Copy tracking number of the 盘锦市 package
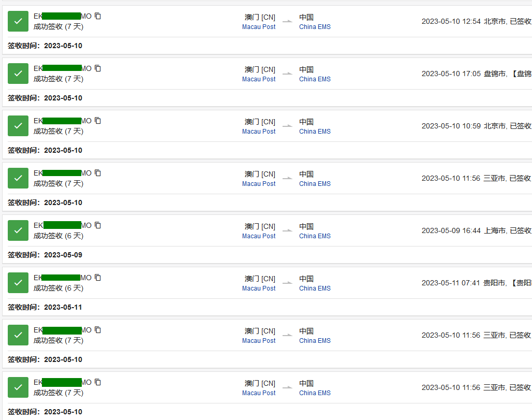The width and height of the screenshot is (532, 420). [98, 68]
